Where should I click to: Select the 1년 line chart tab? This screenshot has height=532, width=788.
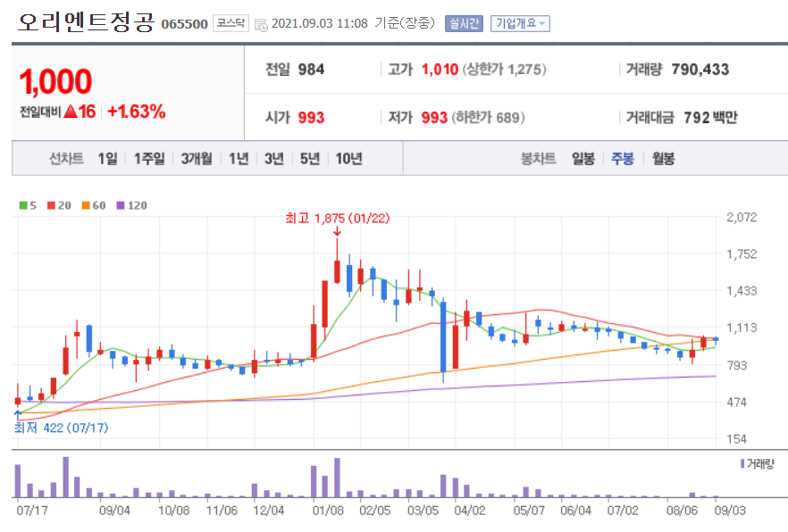click(239, 159)
